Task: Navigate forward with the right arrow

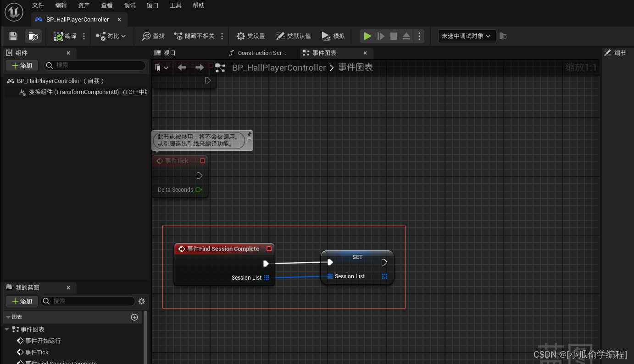Action: 200,67
